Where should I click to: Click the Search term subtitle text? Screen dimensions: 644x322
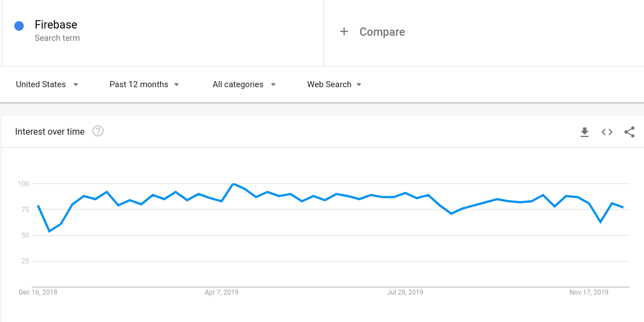tap(57, 38)
